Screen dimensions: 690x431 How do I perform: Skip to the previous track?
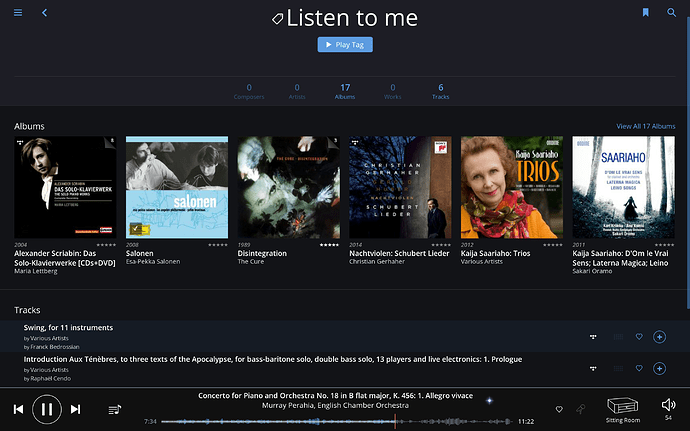[x=18, y=409]
